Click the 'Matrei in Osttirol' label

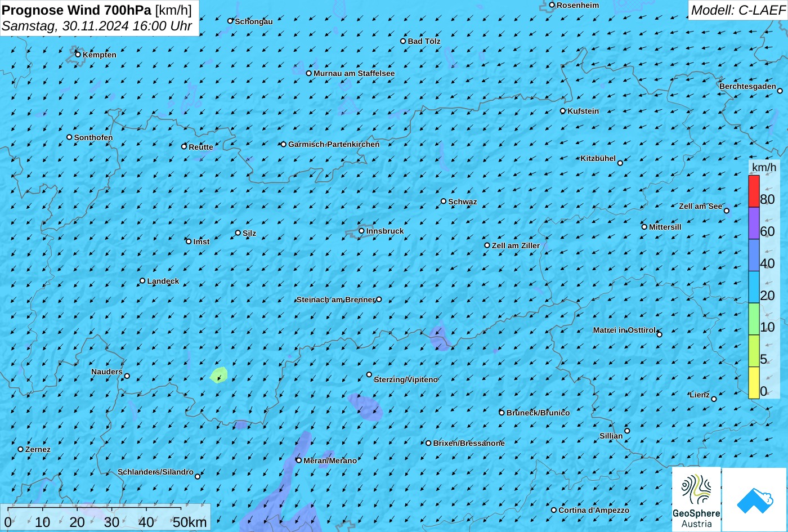tap(624, 330)
